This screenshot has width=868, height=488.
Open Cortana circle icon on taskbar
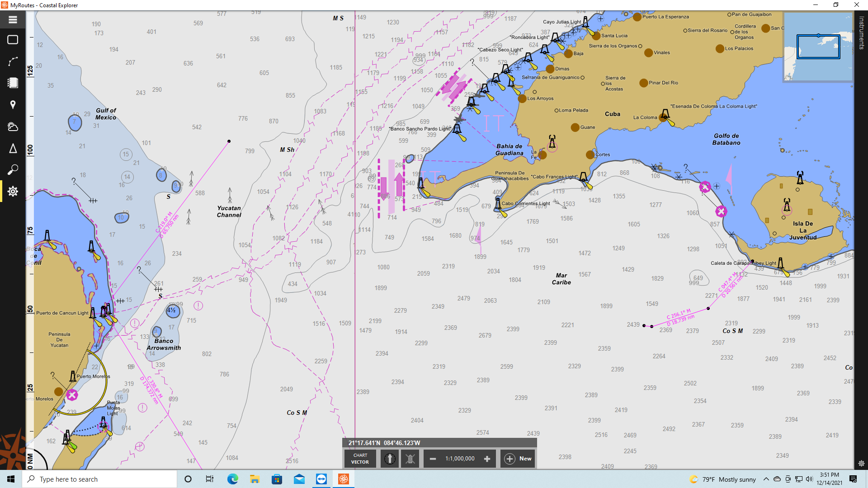[188, 479]
